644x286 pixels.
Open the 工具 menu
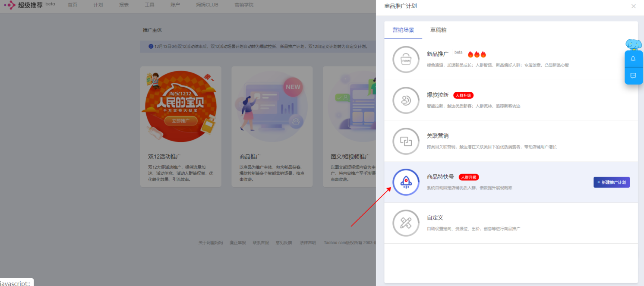(149, 6)
